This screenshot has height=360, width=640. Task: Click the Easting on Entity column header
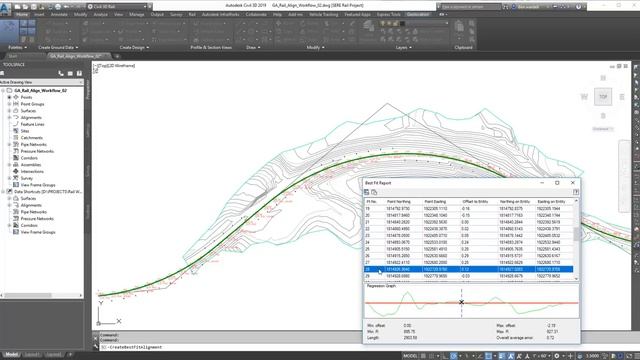tap(551, 202)
